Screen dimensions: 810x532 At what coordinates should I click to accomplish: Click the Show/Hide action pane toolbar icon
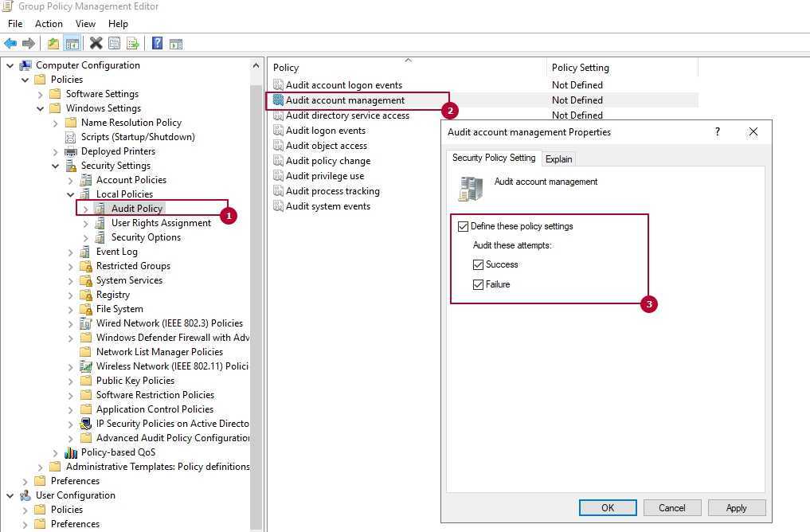click(x=176, y=44)
